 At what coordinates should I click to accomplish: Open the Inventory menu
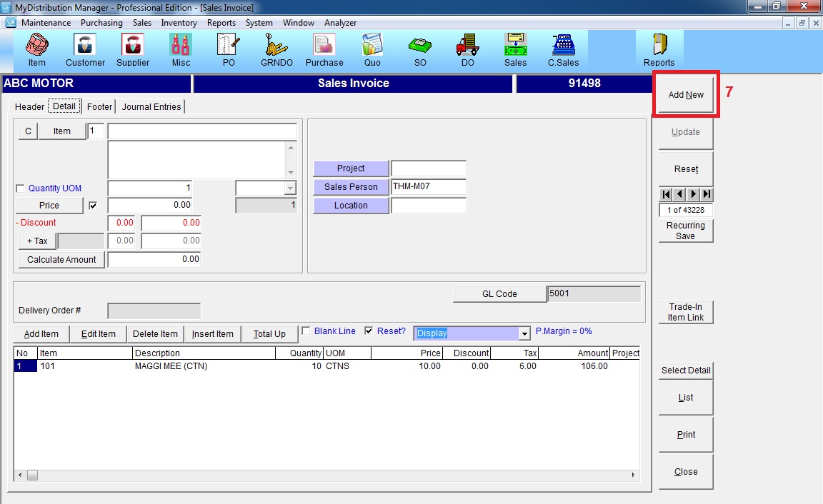(x=179, y=23)
